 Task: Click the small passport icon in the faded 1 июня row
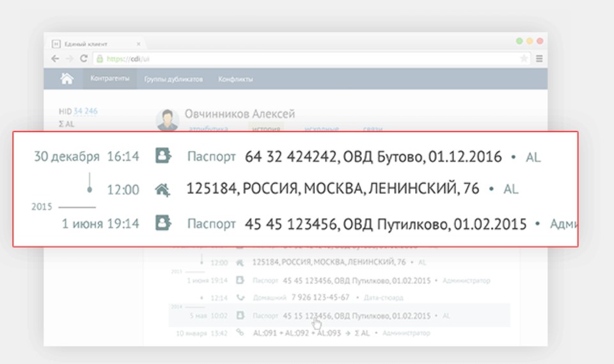click(240, 280)
